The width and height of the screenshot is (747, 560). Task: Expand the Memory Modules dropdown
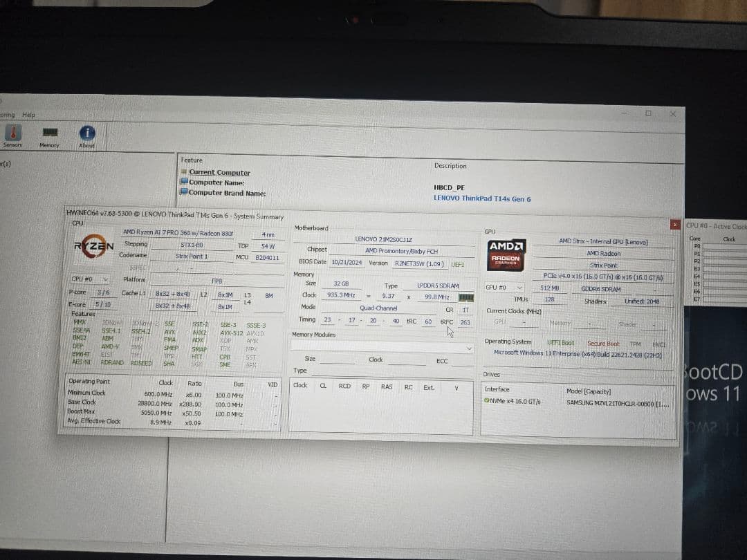(x=470, y=347)
